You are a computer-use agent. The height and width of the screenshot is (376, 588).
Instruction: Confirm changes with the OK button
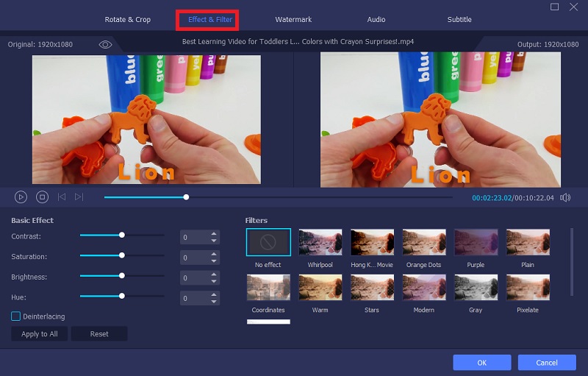pyautogui.click(x=481, y=363)
